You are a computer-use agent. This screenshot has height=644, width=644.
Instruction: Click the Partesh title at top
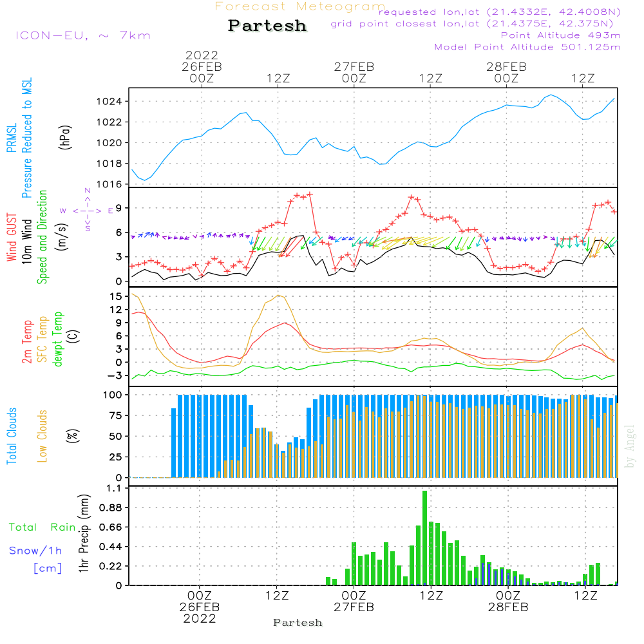click(x=267, y=26)
